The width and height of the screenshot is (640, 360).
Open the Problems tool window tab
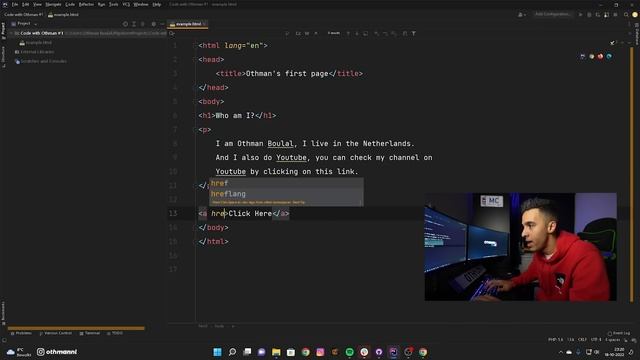(x=21, y=333)
